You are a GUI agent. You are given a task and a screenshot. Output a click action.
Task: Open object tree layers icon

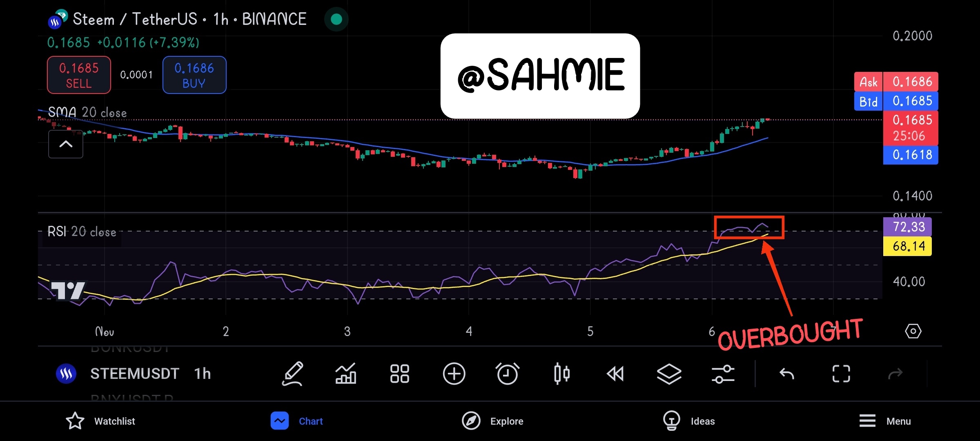pos(669,374)
